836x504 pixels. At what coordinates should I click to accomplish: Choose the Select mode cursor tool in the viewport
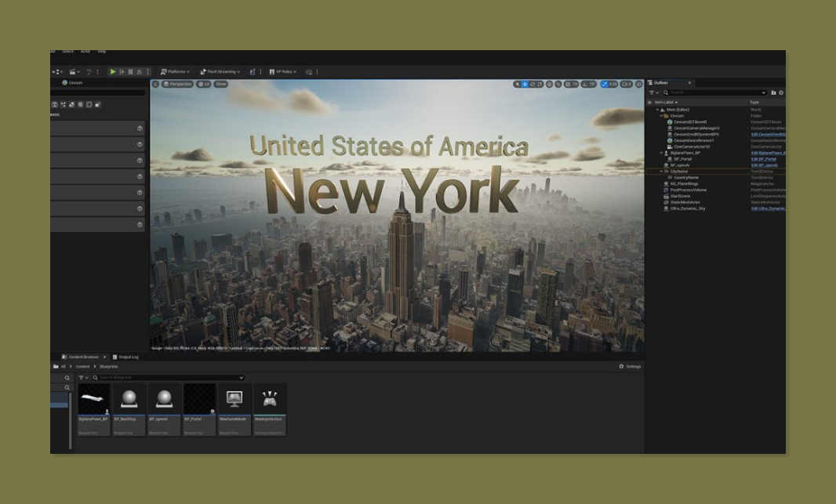(x=517, y=84)
